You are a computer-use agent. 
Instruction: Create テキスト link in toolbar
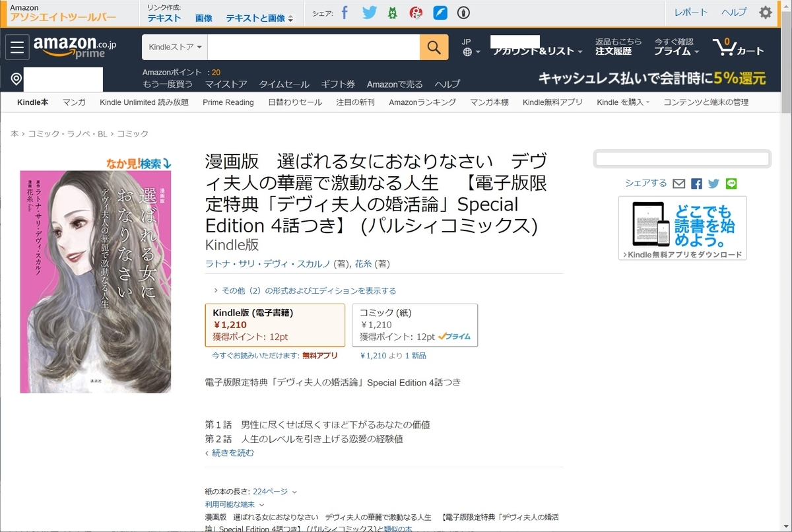(164, 18)
